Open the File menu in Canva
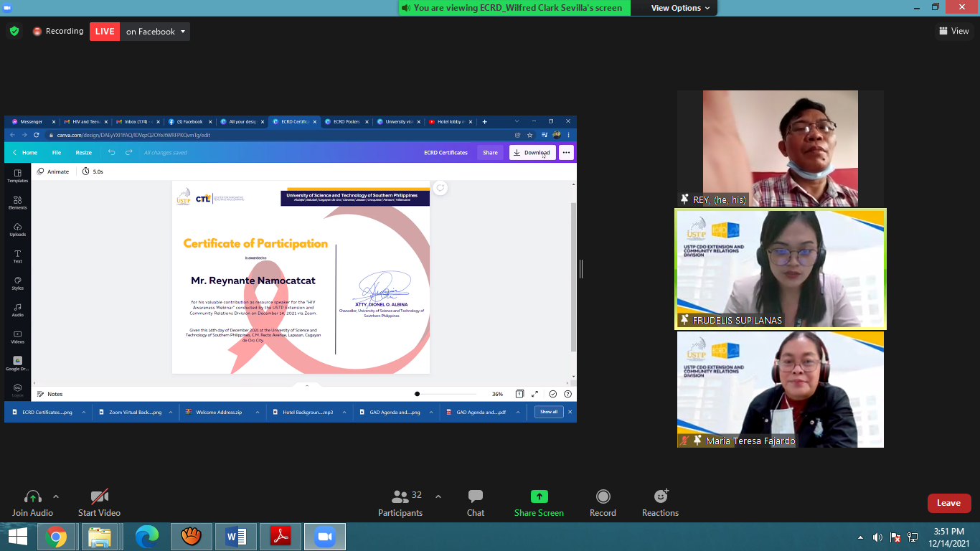The image size is (980, 551). point(57,152)
